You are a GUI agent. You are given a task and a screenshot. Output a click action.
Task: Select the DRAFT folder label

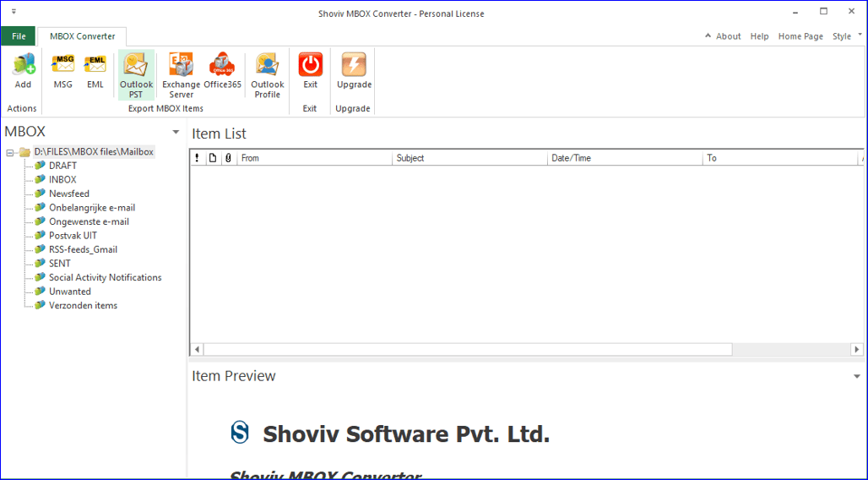click(62, 165)
